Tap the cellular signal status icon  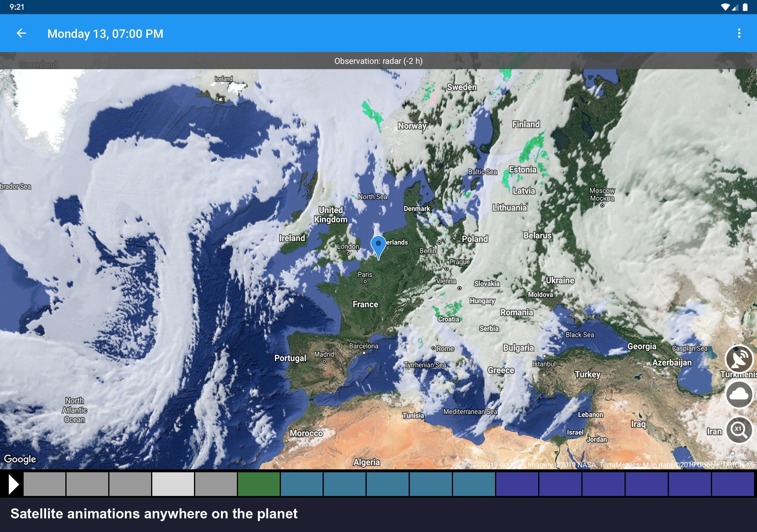[x=735, y=7]
